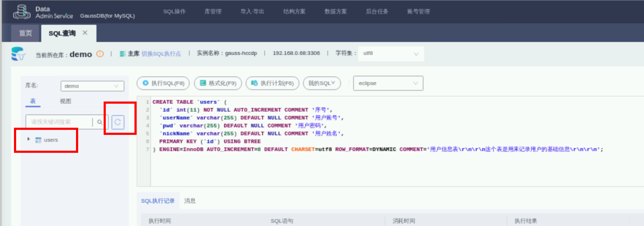Click the database icon beside current database label
644x226 pixels.
click(x=18, y=54)
